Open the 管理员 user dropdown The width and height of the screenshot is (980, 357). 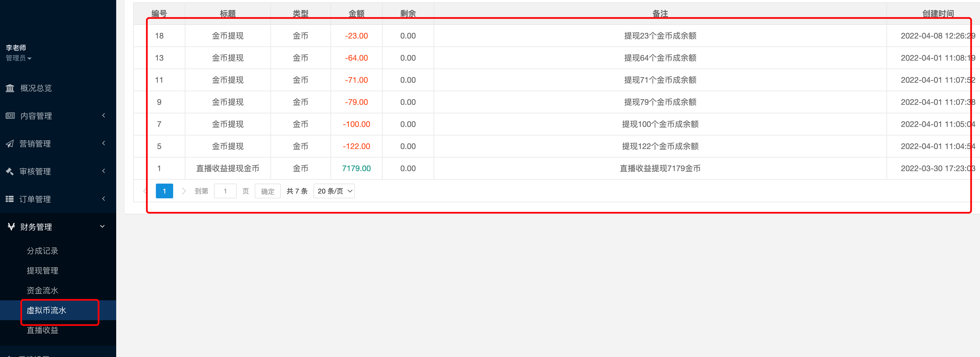(x=18, y=58)
